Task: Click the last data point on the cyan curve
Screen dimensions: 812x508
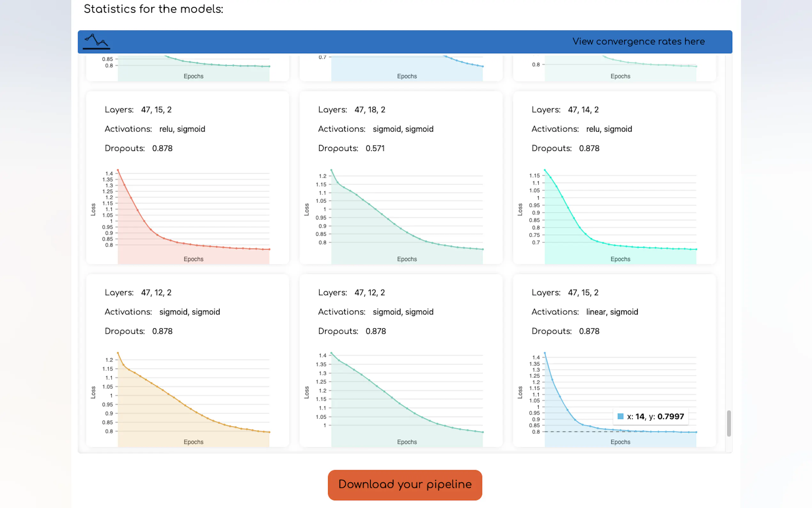Action: click(x=696, y=249)
